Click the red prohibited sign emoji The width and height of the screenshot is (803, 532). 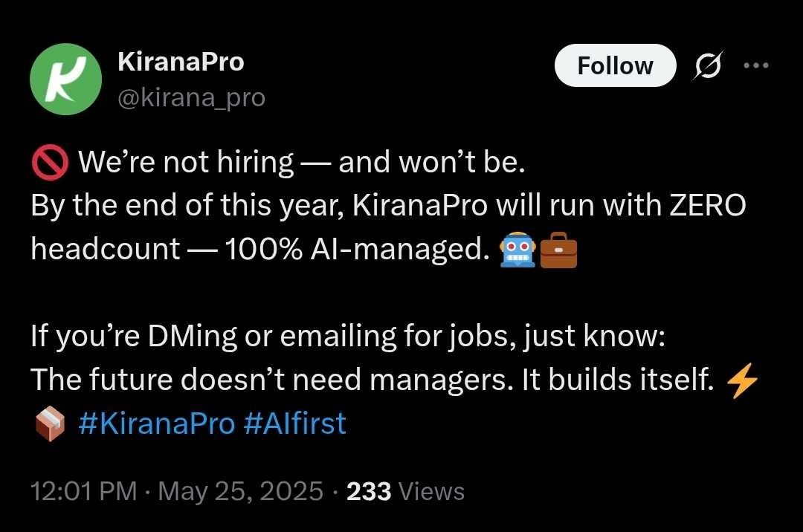(50, 163)
